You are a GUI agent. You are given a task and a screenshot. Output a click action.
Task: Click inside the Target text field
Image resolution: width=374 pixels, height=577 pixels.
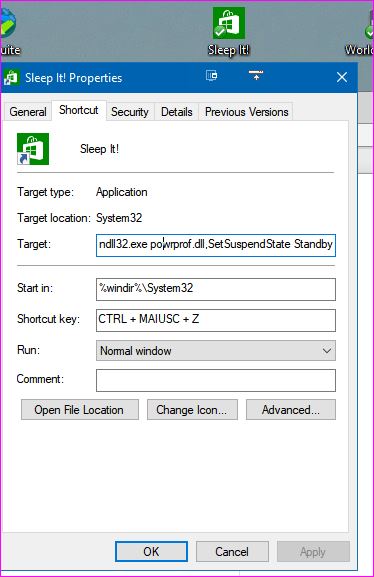tap(216, 245)
